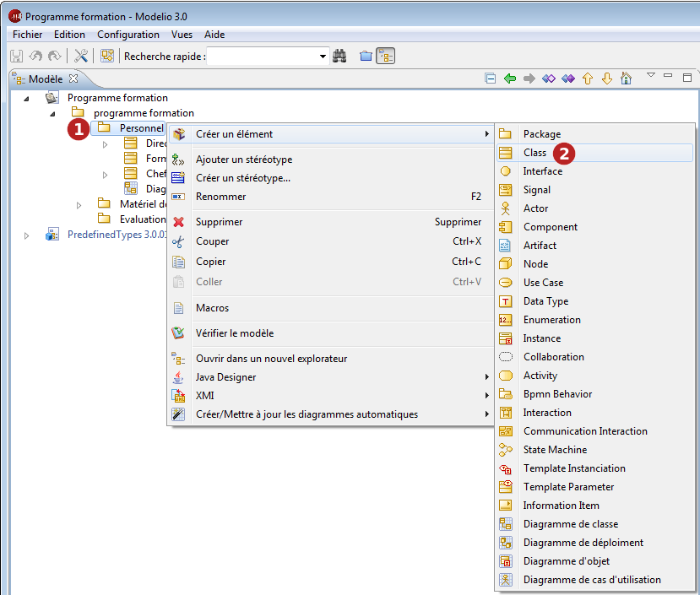The image size is (700, 595).
Task: Choose Ajouter un stéréotype
Action: (331, 160)
